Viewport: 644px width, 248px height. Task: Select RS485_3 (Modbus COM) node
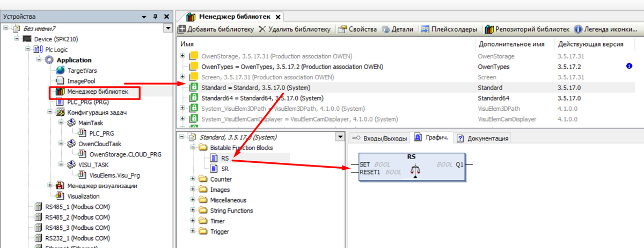(77, 228)
